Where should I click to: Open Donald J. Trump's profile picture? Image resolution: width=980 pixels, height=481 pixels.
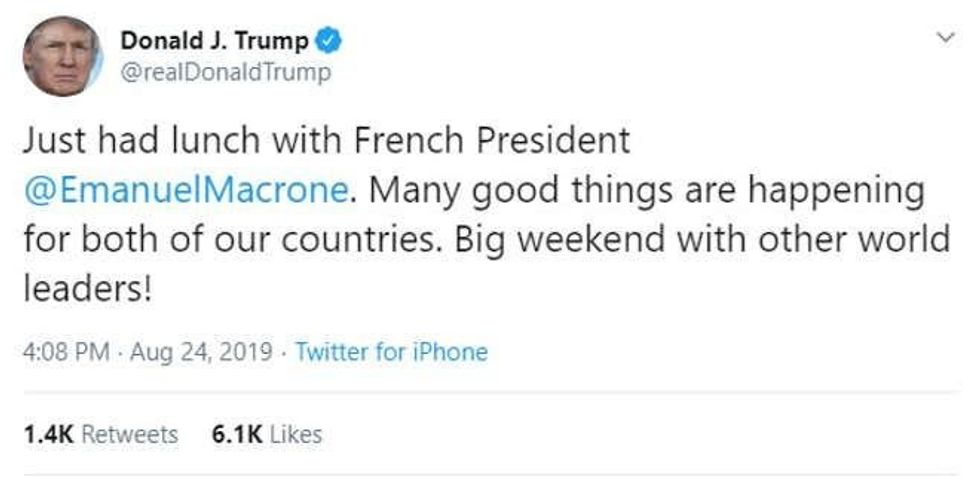coord(62,56)
